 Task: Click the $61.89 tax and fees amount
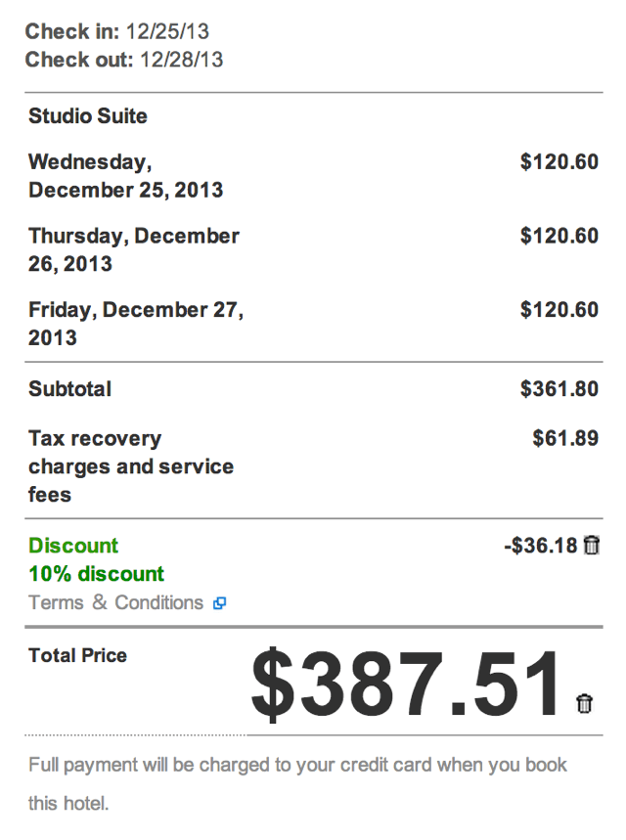tap(565, 438)
